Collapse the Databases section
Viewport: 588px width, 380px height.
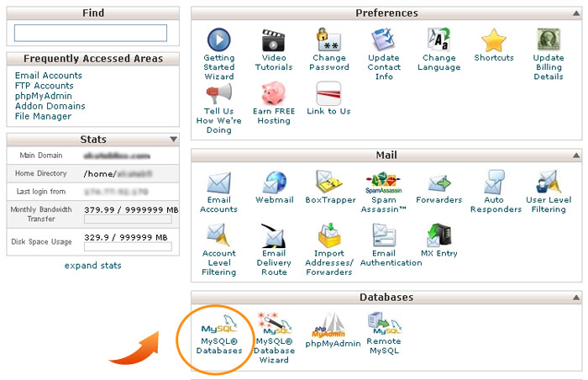(576, 298)
